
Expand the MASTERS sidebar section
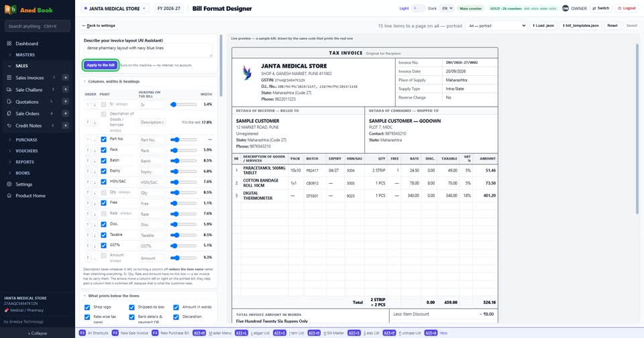pos(25,54)
